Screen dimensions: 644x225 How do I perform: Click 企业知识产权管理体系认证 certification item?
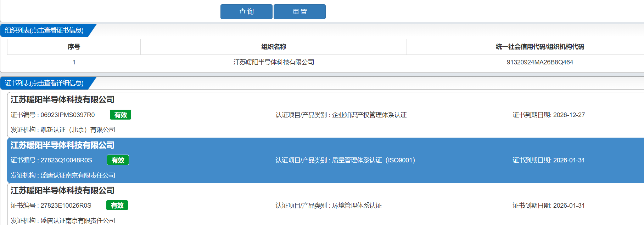click(369, 115)
